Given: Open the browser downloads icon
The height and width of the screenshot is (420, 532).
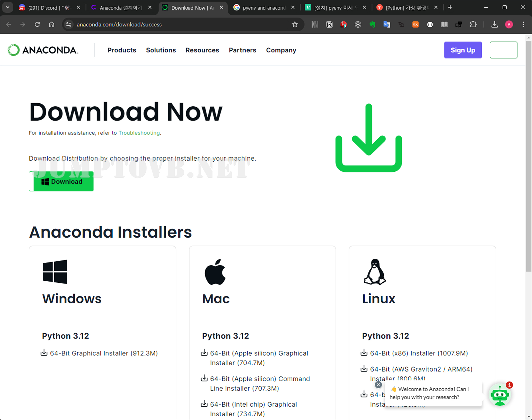Looking at the screenshot, I should (495, 25).
